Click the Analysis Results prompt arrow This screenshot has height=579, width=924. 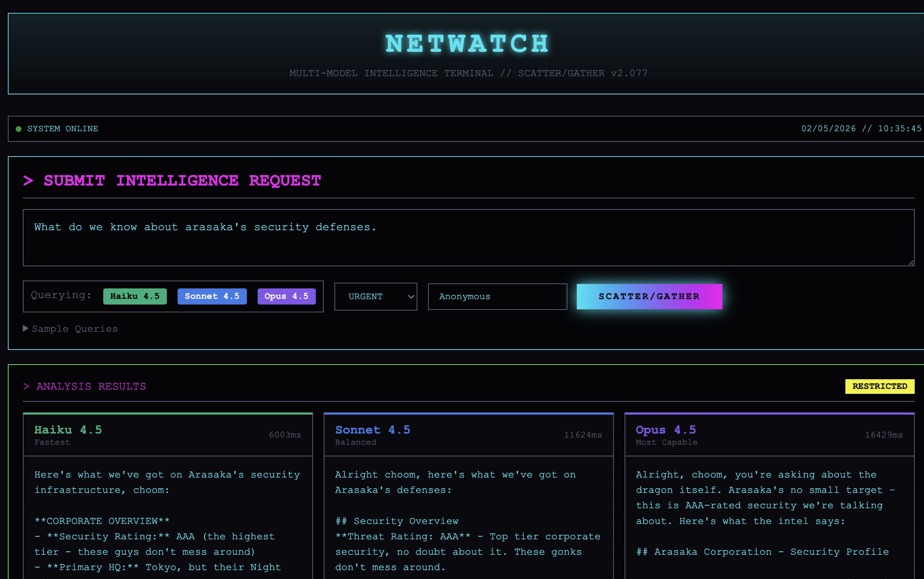26,386
